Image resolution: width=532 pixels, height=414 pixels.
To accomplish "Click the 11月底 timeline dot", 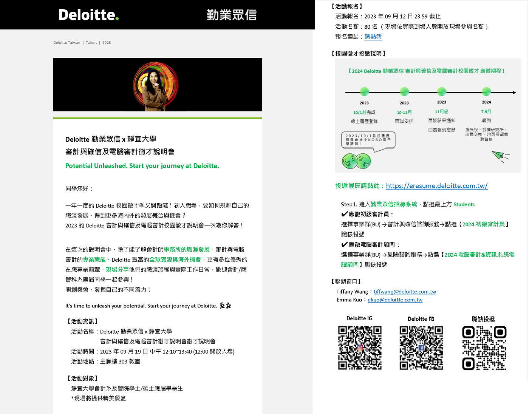I will point(442,91).
